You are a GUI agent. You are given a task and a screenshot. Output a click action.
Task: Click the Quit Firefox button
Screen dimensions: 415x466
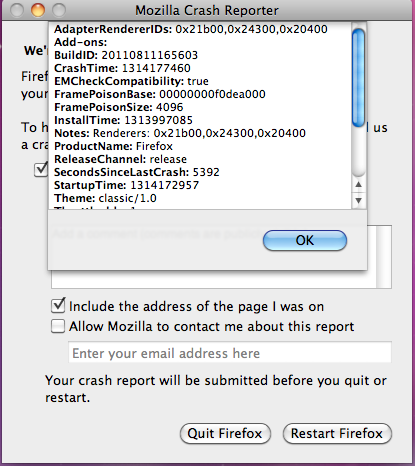point(225,433)
